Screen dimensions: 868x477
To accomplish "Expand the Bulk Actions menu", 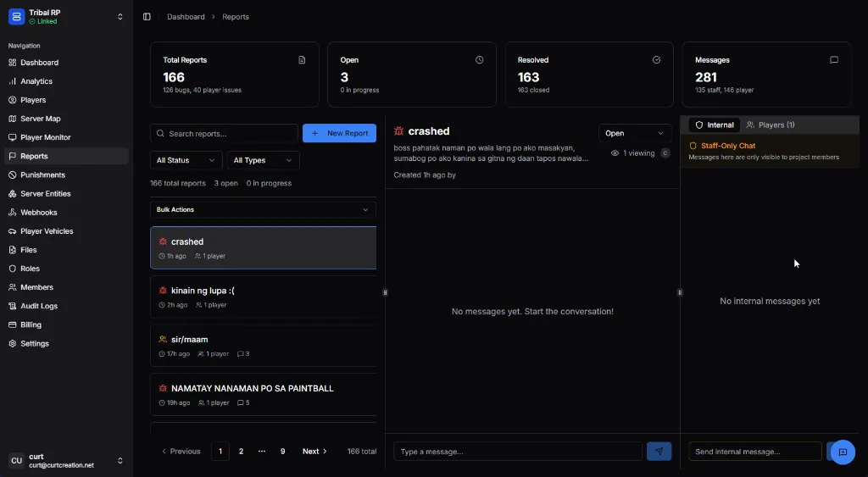I will (263, 209).
